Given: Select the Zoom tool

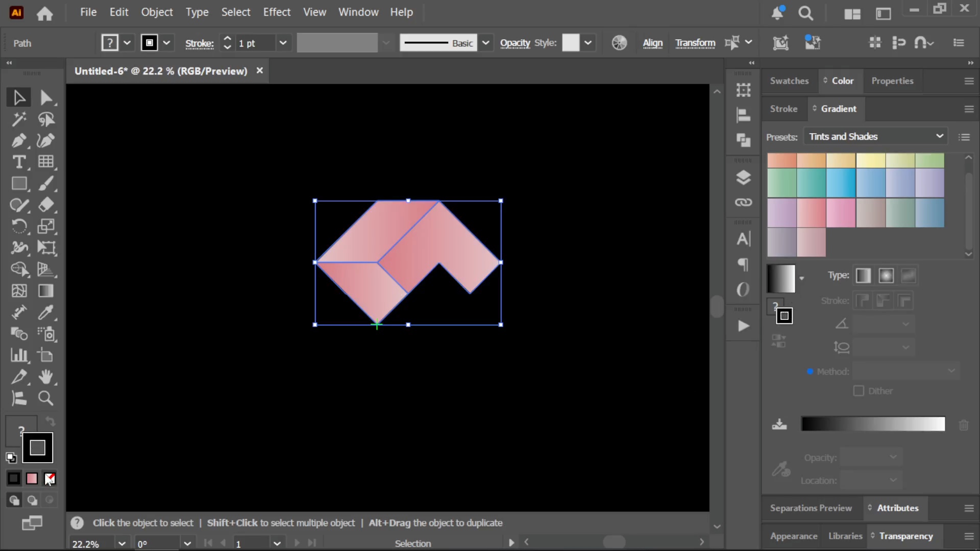Looking at the screenshot, I should [46, 398].
